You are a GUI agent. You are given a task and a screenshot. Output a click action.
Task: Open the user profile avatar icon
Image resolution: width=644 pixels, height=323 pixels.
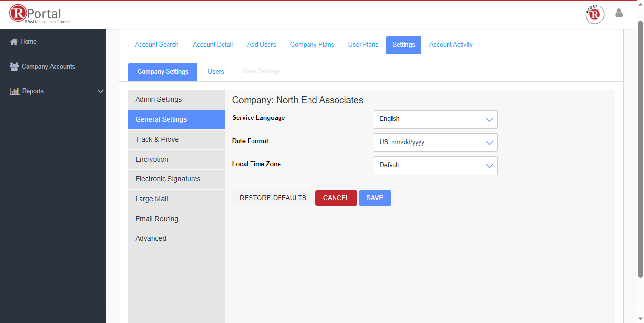(619, 13)
